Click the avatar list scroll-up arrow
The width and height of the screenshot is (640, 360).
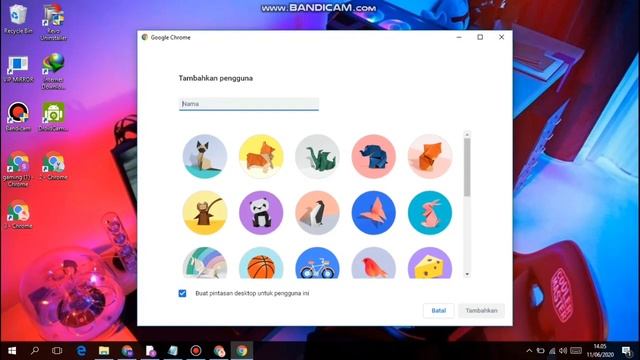467,134
